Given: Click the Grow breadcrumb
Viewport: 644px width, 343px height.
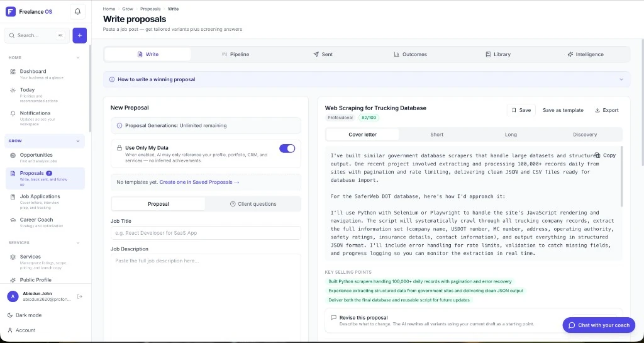Looking at the screenshot, I should pos(128,9).
